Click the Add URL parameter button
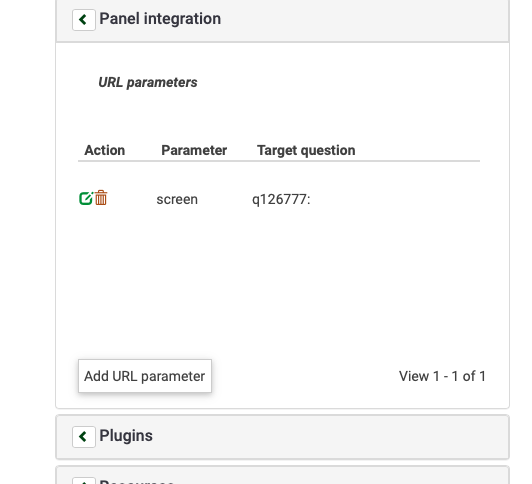532x484 pixels. [145, 376]
